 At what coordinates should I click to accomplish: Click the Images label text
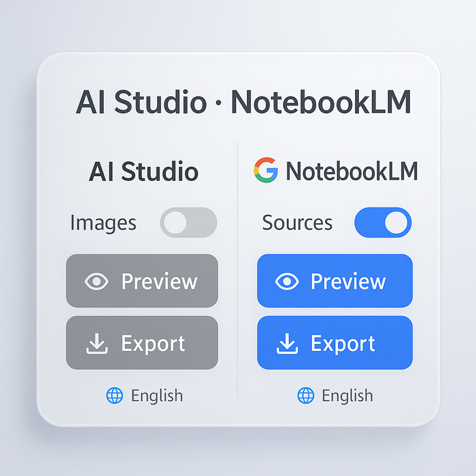[103, 224]
